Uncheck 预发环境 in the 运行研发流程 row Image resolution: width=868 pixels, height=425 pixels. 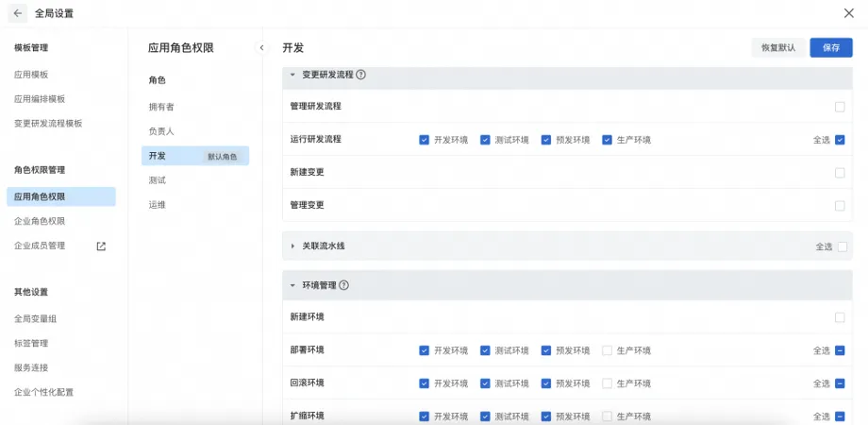pos(546,140)
